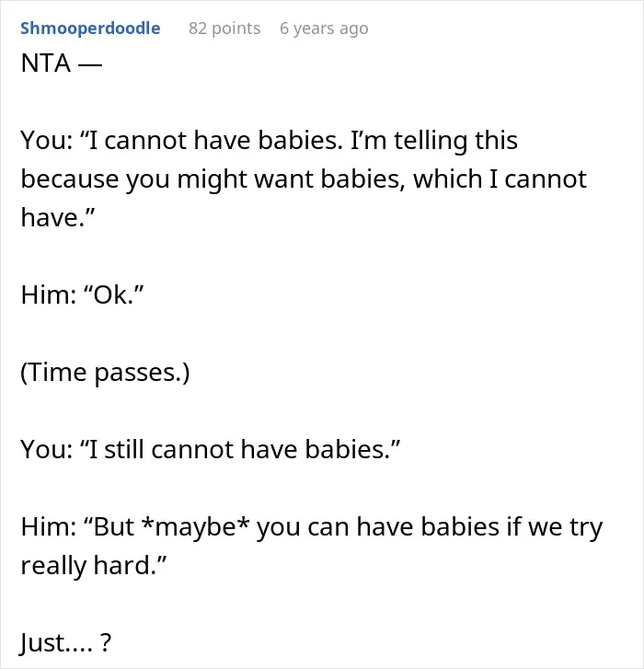This screenshot has height=669, width=644.
Task: Click the "(Time passes.)" line
Action: (x=105, y=373)
